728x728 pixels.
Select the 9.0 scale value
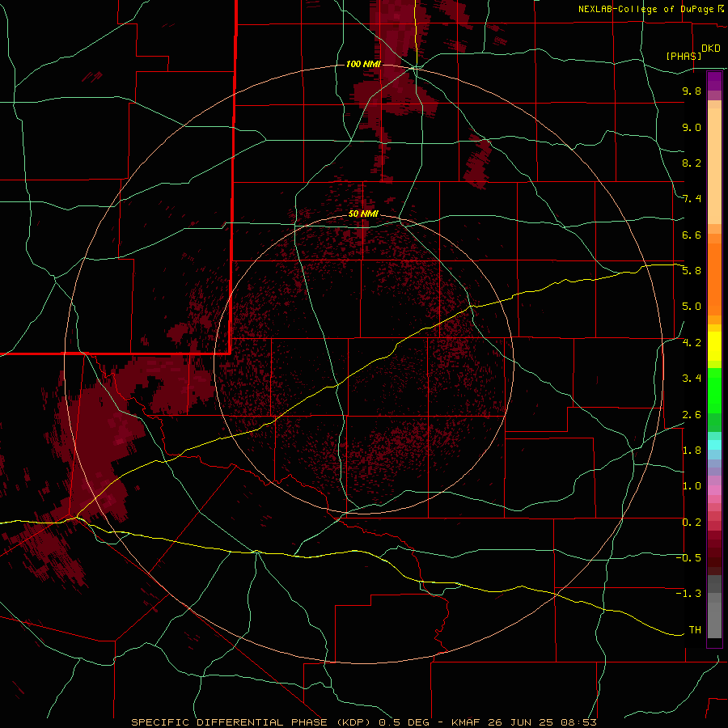click(x=692, y=127)
